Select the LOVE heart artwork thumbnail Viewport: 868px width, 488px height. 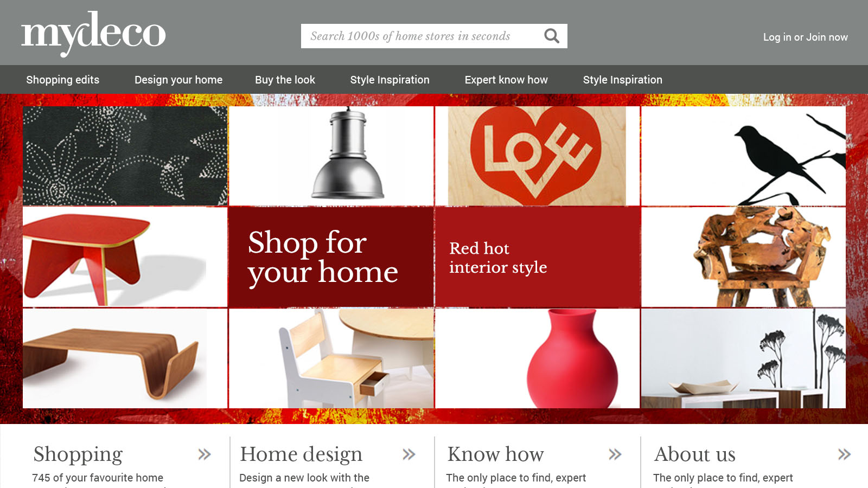click(538, 156)
